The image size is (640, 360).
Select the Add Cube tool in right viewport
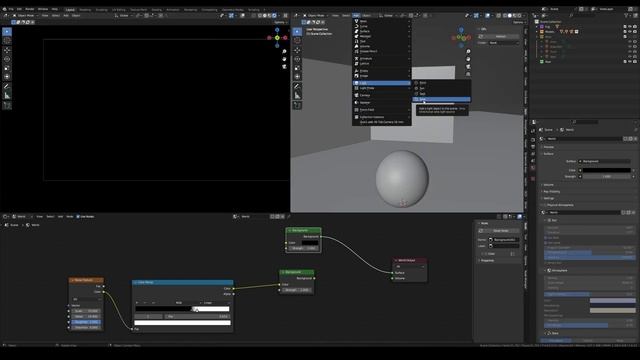pyautogui.click(x=297, y=105)
